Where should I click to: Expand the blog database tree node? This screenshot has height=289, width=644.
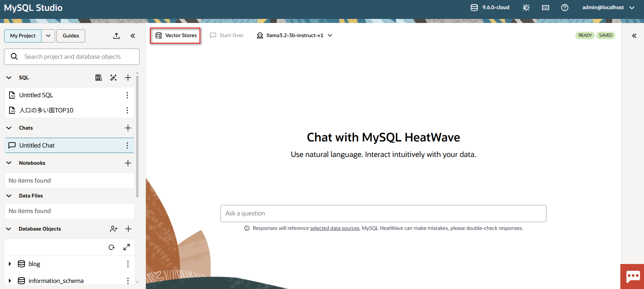coord(10,264)
